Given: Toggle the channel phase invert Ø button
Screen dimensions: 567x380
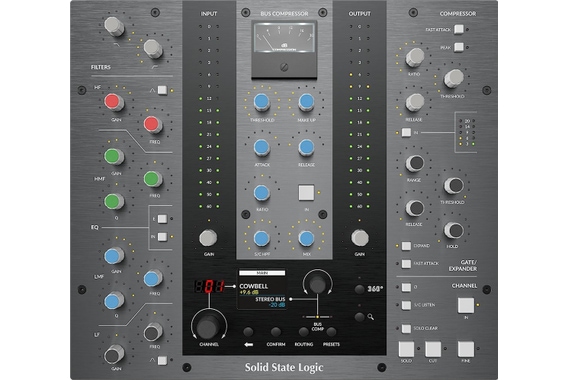Looking at the screenshot, I should [x=406, y=287].
